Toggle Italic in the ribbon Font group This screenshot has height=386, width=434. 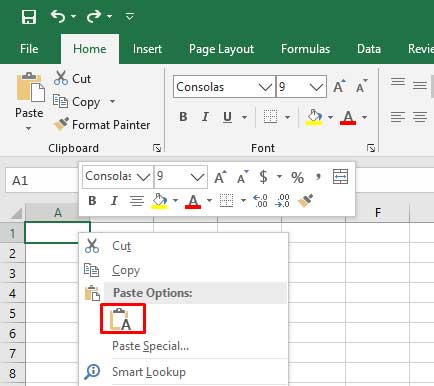205,117
